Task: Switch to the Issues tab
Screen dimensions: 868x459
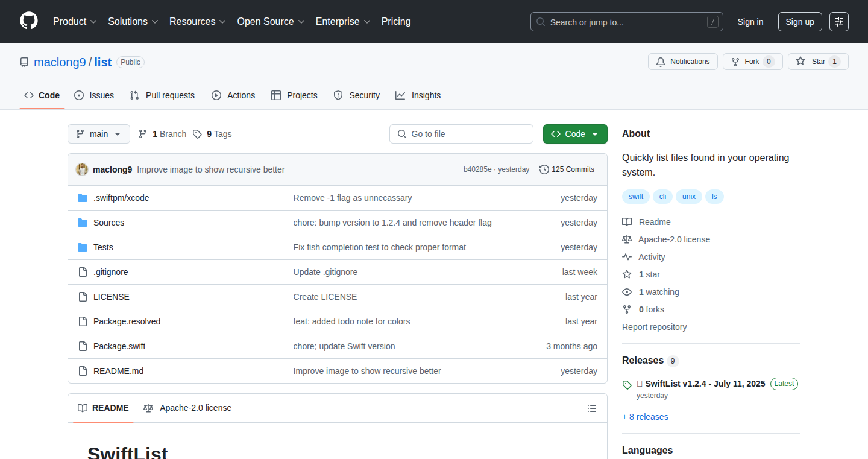Action: (x=94, y=95)
